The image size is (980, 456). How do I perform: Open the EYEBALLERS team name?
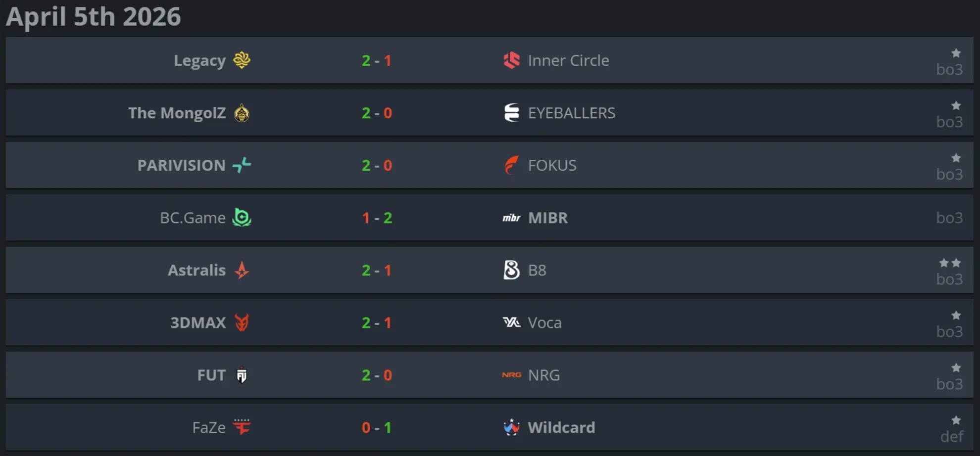coord(572,113)
